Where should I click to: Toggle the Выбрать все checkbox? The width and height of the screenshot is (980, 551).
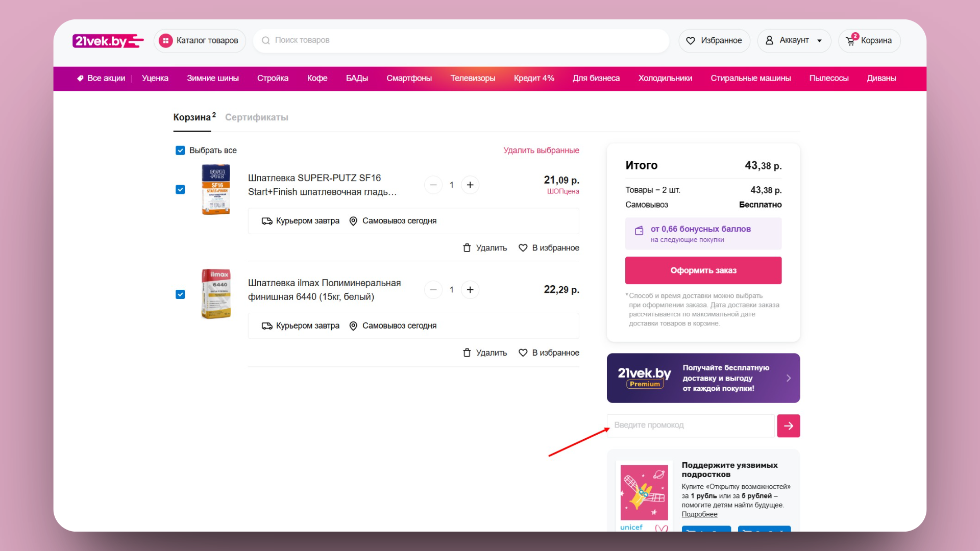click(180, 151)
